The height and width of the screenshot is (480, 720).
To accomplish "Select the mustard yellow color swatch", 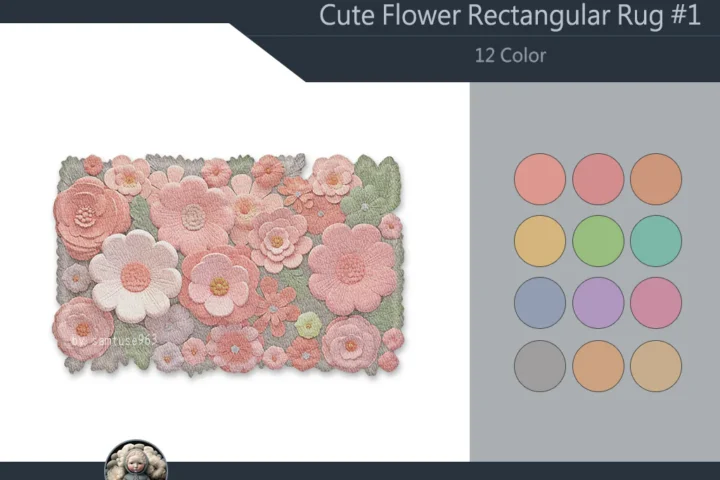I will tap(540, 241).
